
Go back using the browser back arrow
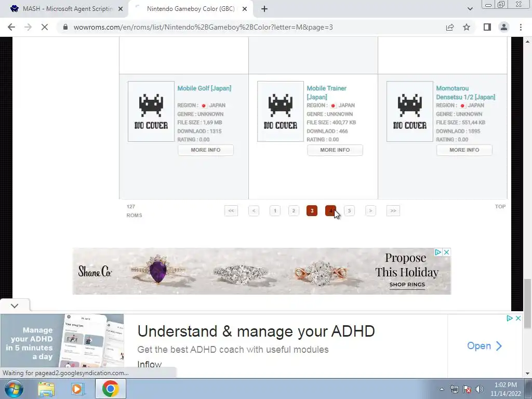tap(11, 27)
